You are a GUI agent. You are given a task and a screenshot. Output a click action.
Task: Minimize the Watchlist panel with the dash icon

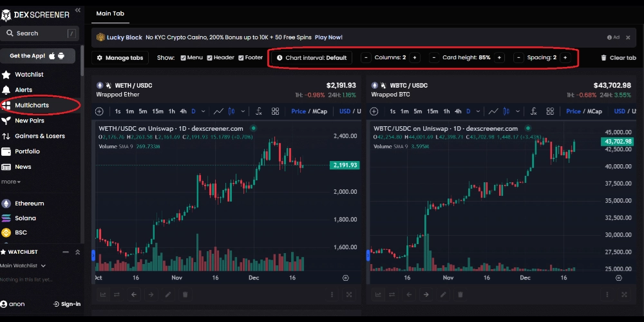[65, 252]
